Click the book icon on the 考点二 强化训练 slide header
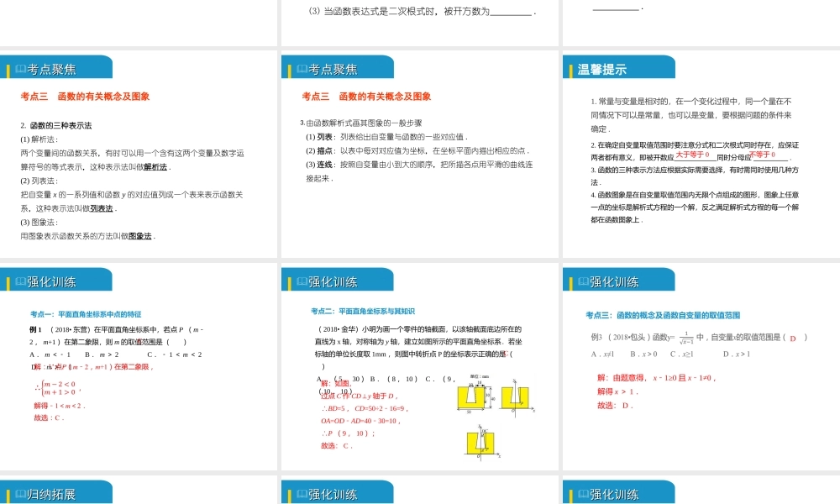Screen dimensions: 840x504 pos(302,281)
